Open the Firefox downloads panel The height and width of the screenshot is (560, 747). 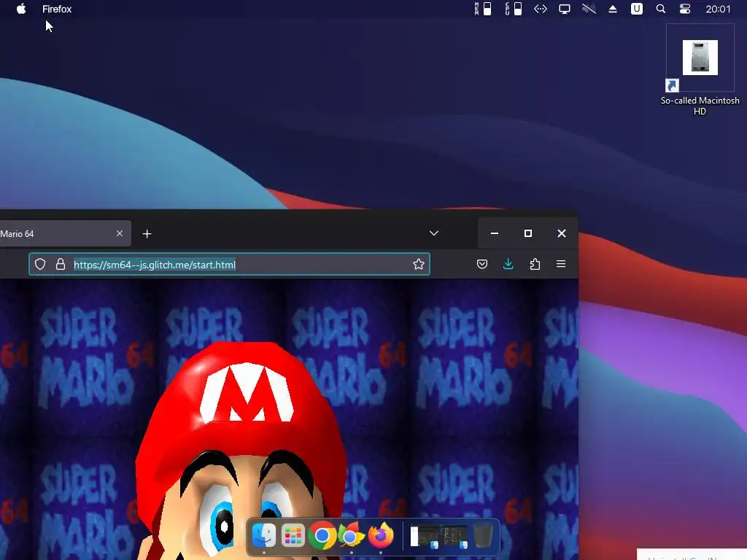508,264
